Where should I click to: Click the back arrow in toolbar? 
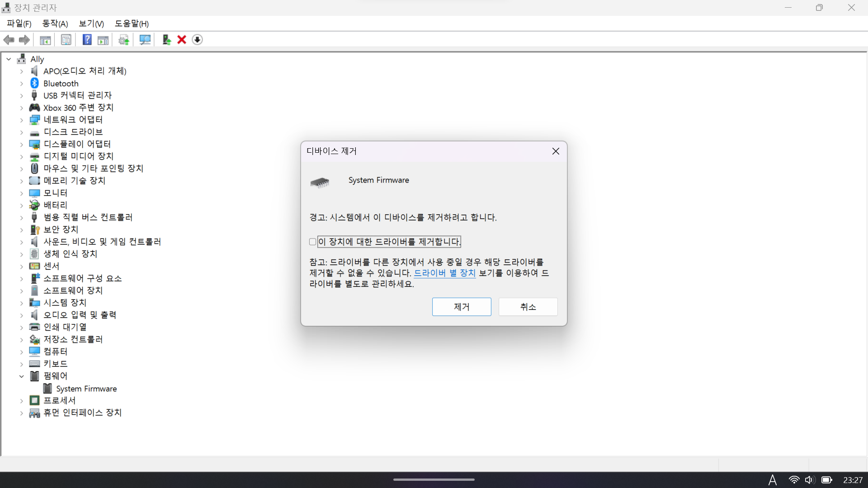(x=9, y=40)
